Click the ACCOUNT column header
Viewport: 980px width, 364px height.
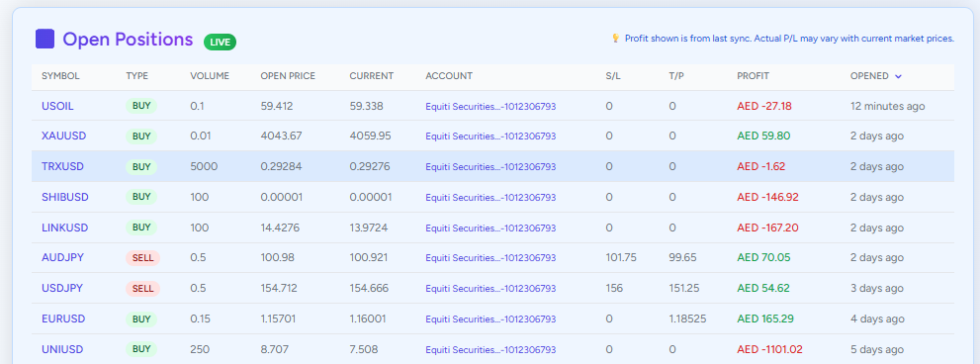tap(449, 76)
